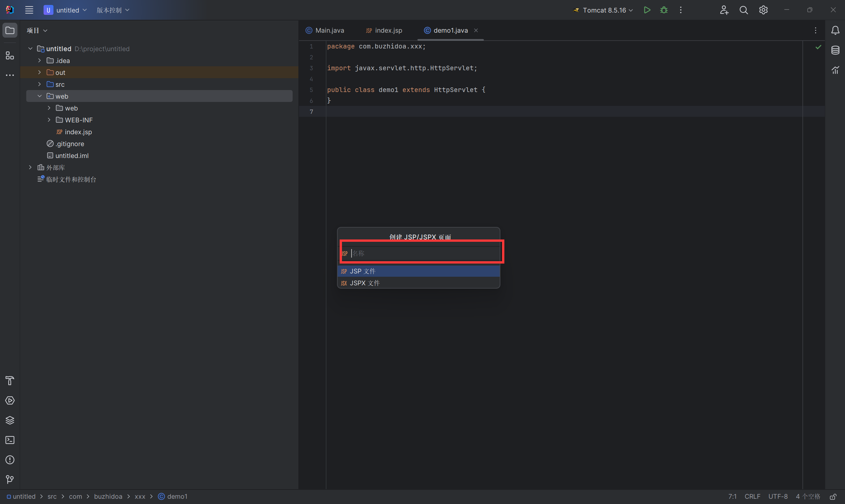Viewport: 845px width, 504px height.
Task: Click the Search Everywhere magnifier icon
Action: click(x=744, y=10)
